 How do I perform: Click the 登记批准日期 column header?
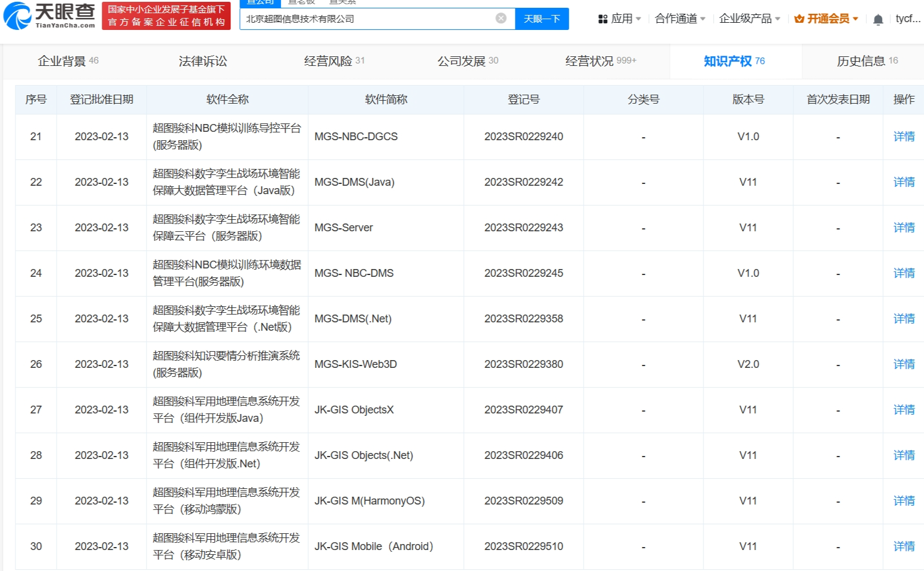pos(101,99)
